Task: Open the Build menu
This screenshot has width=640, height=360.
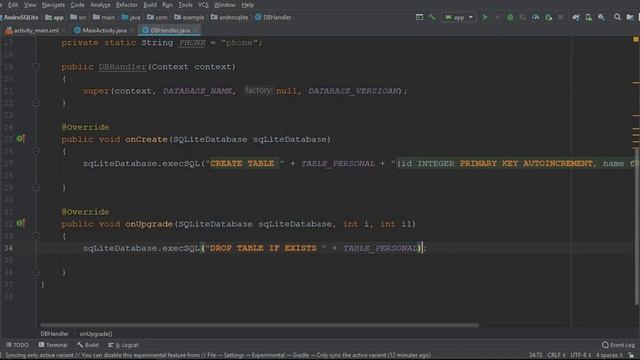Action: pos(150,5)
